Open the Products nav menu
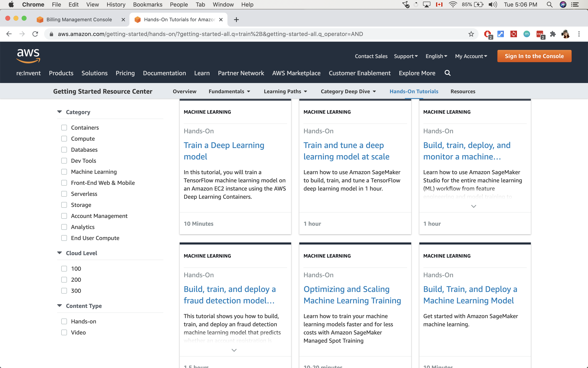 [x=61, y=73]
